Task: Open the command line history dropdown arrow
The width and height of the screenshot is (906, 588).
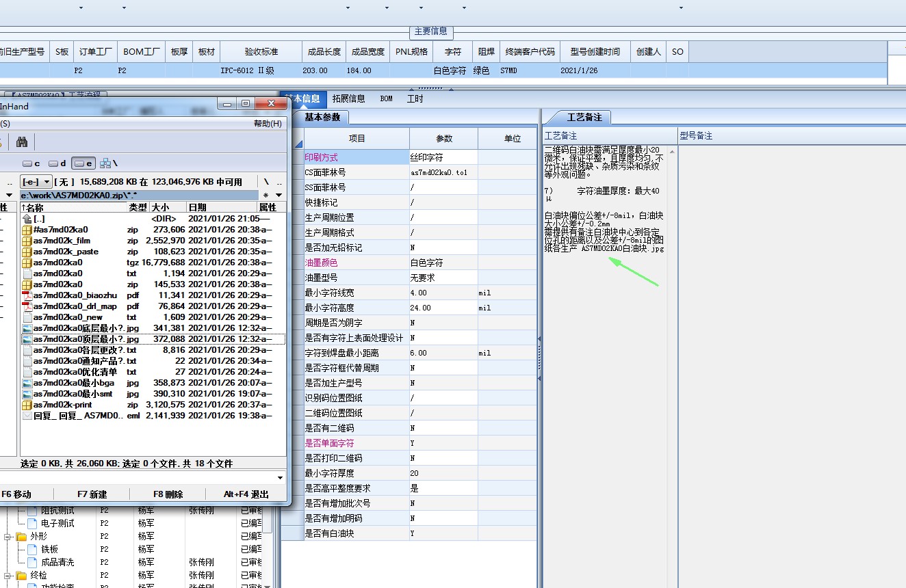Action: tap(280, 477)
